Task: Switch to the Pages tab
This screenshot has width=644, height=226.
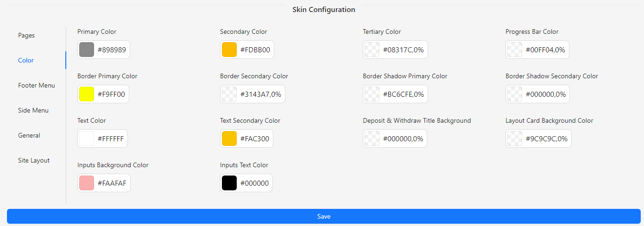Action: [x=26, y=36]
